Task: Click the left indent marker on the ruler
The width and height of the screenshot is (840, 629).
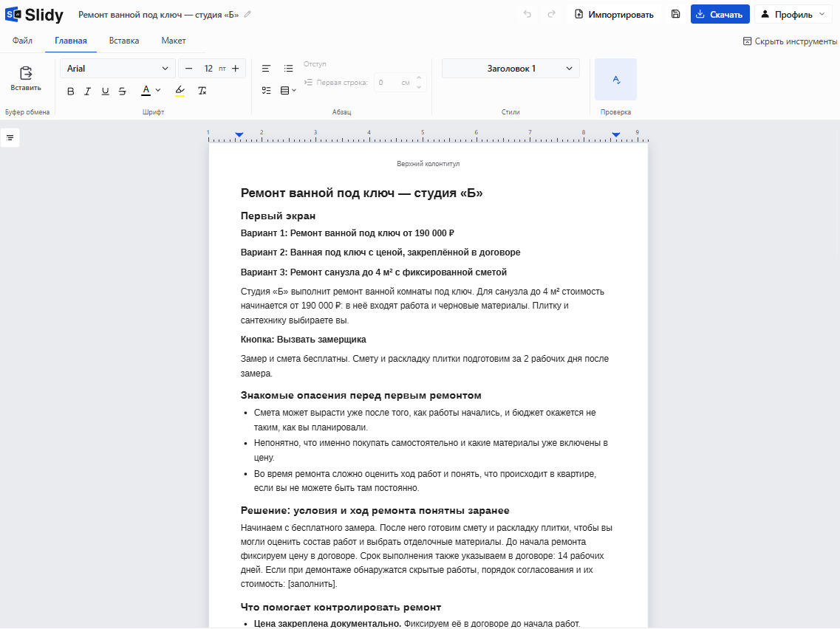Action: (x=239, y=135)
